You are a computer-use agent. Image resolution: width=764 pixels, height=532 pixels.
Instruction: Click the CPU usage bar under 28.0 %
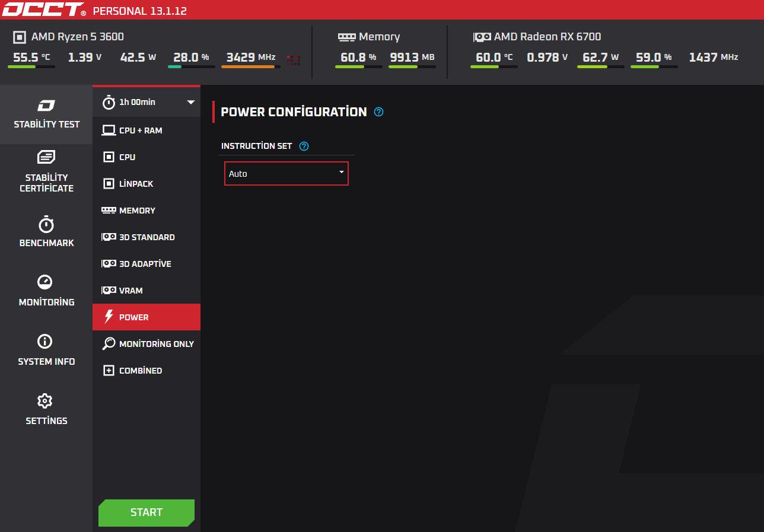192,67
